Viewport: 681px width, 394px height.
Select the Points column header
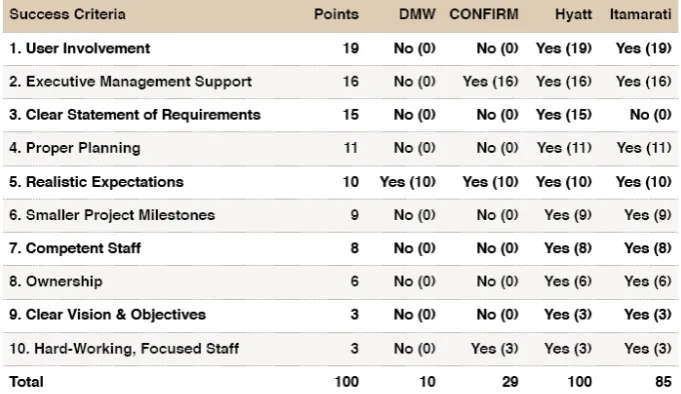click(336, 14)
